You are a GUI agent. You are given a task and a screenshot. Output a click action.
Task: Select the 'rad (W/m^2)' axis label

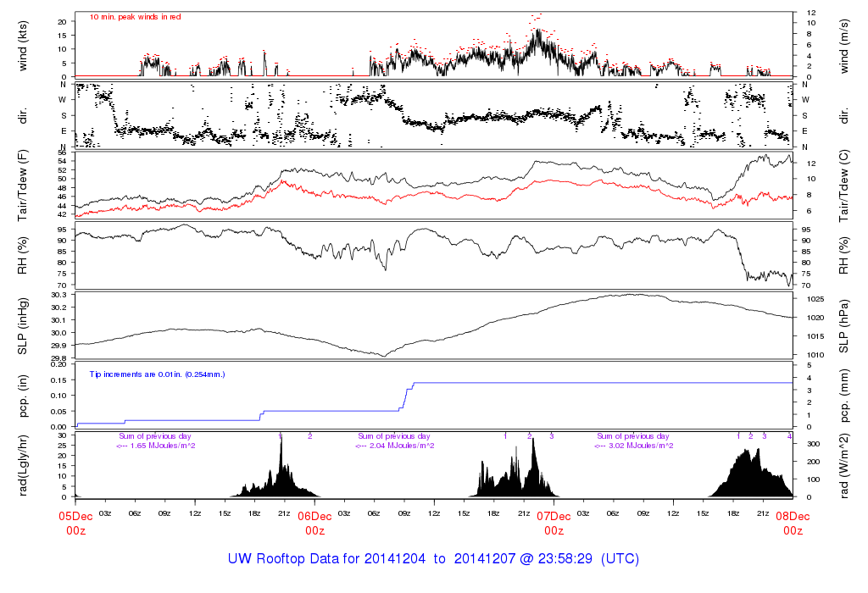click(x=843, y=466)
